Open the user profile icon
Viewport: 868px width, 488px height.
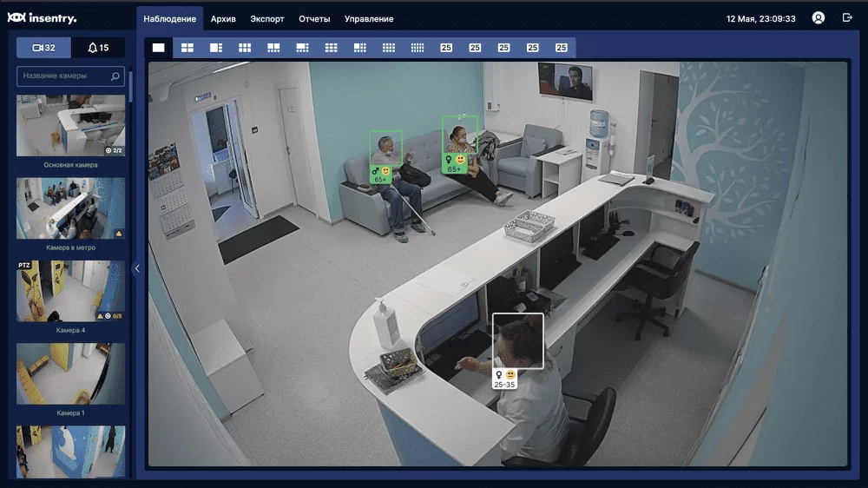pos(819,18)
